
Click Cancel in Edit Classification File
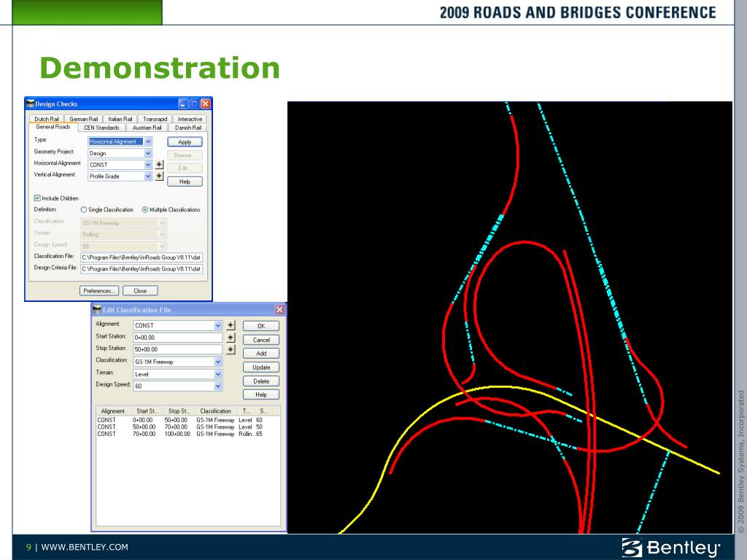click(x=261, y=340)
